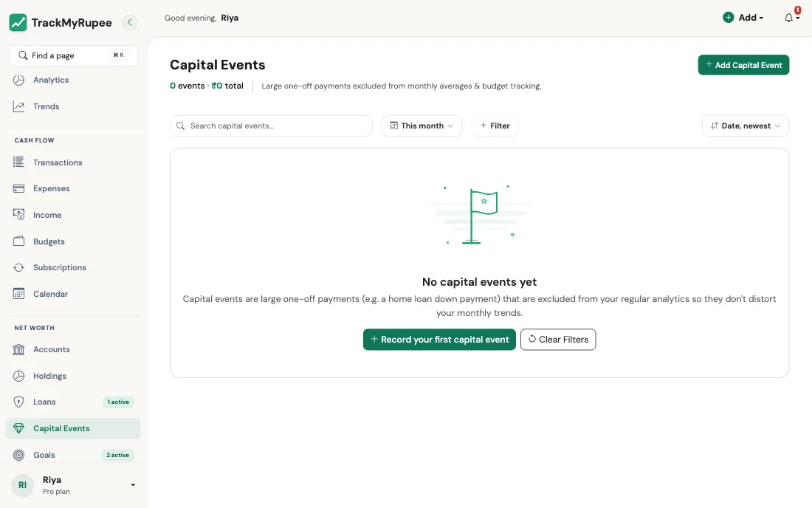Navigate to the Budgets page
Screen dimensions: 812x508
(74, 241)
